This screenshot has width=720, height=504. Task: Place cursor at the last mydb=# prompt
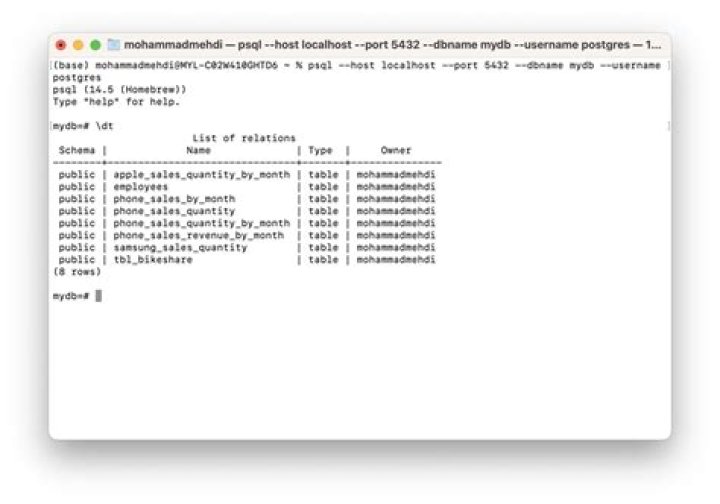(98, 296)
